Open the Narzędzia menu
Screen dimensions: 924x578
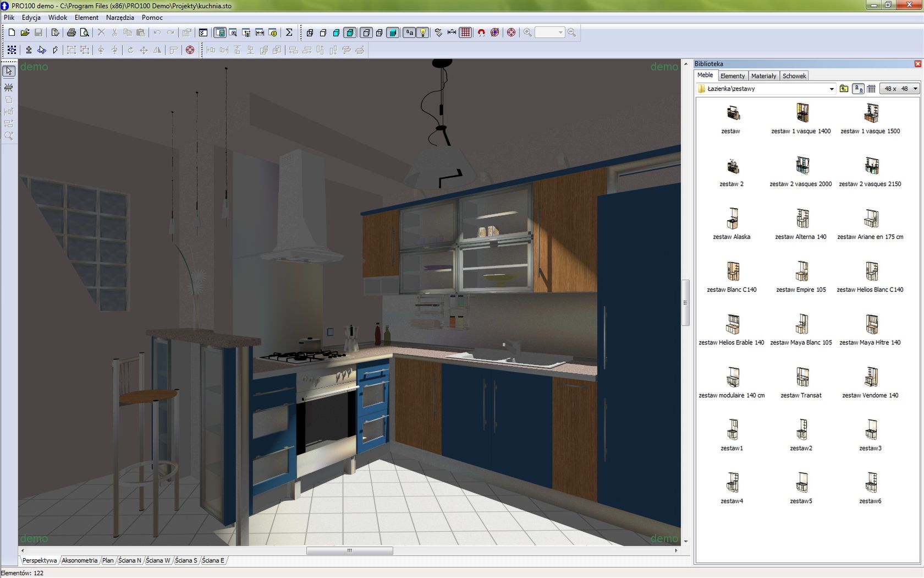tap(120, 18)
